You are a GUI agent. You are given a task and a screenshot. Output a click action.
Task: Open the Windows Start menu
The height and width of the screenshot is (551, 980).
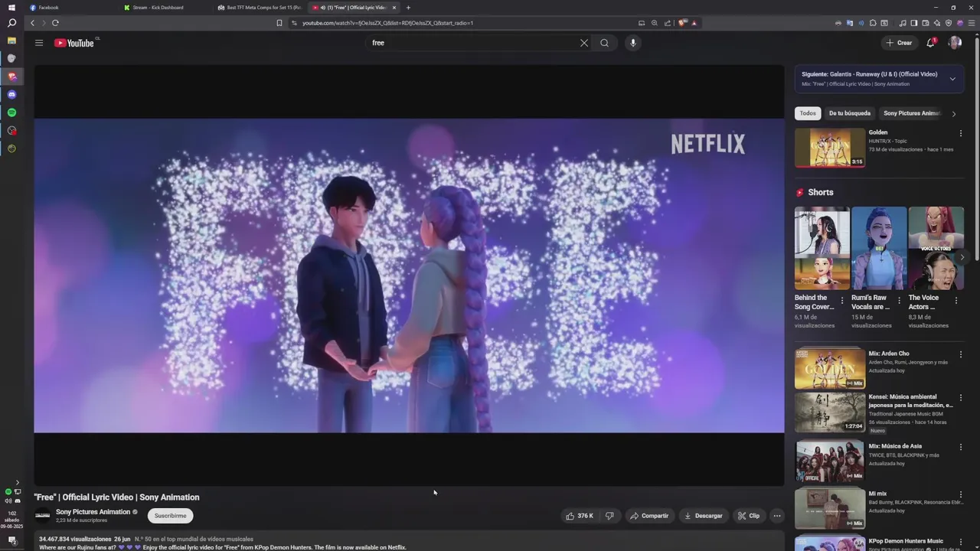point(11,8)
